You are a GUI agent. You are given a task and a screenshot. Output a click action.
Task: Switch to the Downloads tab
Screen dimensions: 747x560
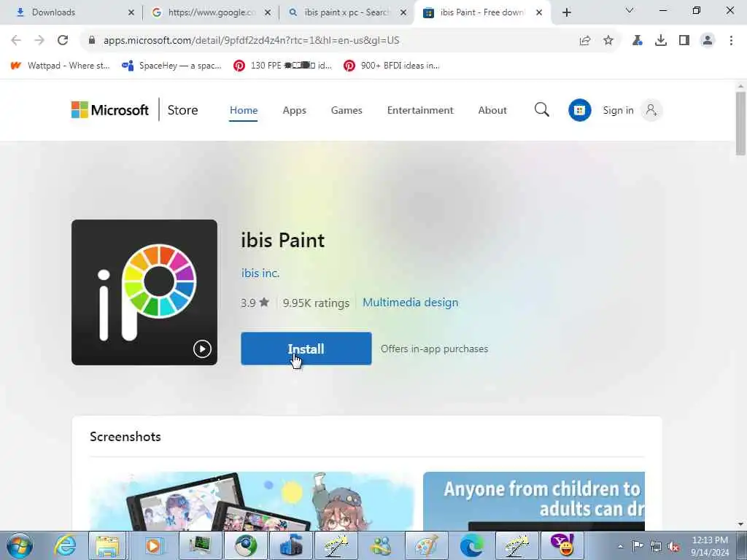pos(71,12)
